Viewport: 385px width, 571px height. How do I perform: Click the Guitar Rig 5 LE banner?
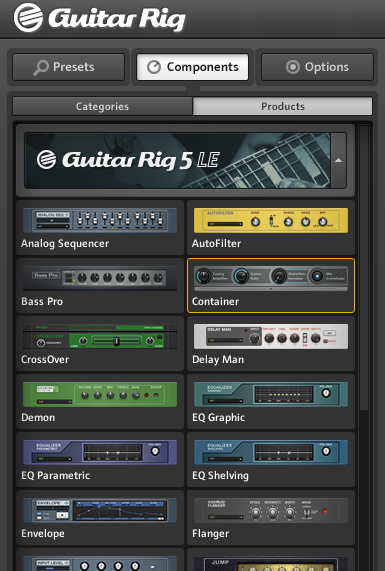(178, 161)
